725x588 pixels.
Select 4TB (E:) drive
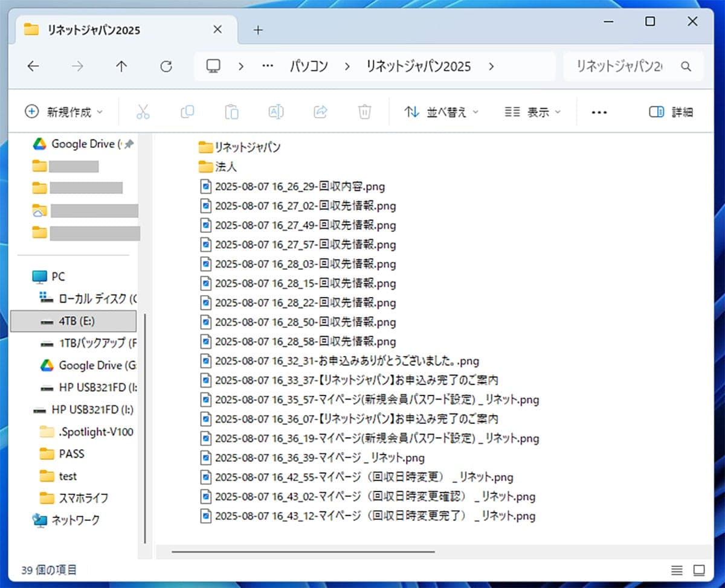(x=73, y=321)
